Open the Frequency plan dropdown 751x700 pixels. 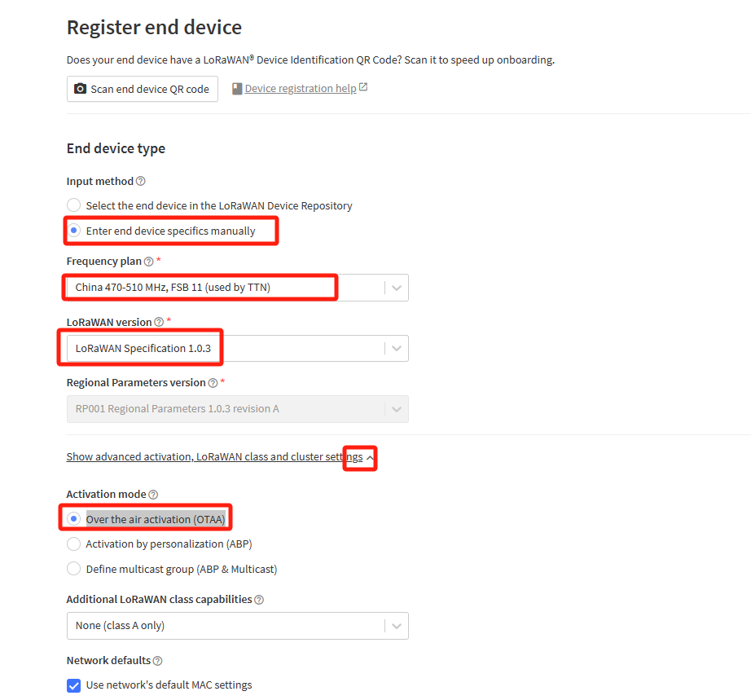pyautogui.click(x=238, y=288)
